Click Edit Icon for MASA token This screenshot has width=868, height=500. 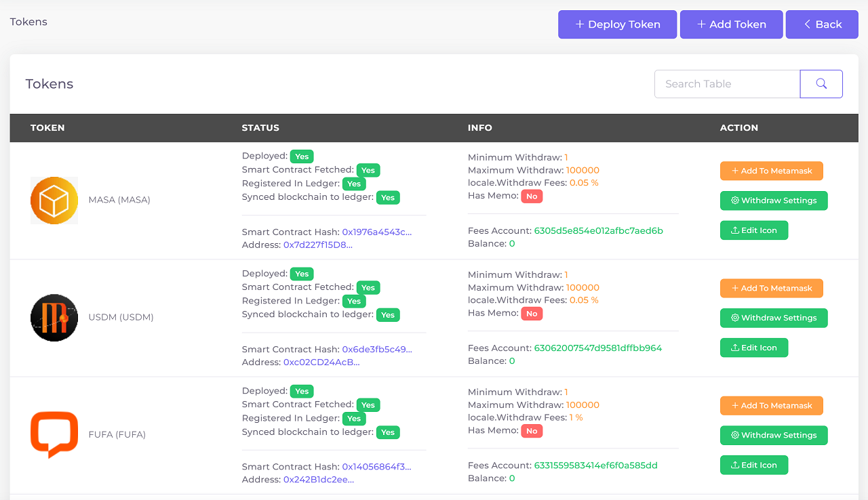coord(753,230)
